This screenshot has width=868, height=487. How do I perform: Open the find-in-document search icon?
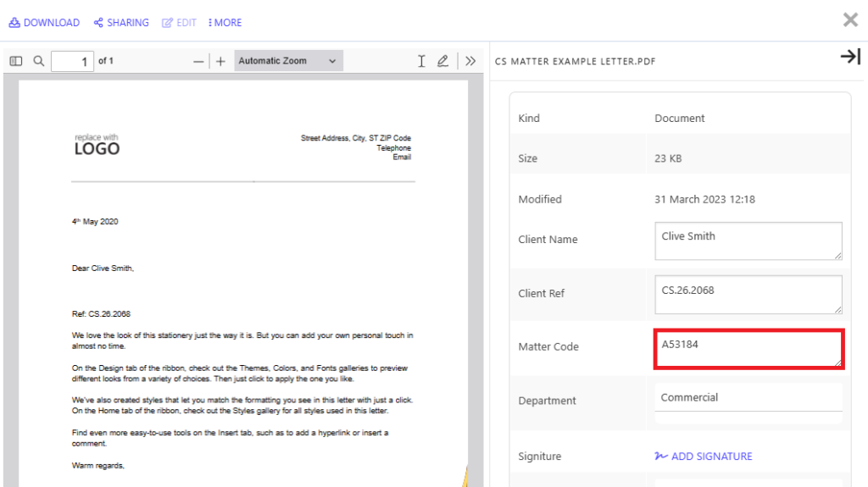pyautogui.click(x=38, y=61)
